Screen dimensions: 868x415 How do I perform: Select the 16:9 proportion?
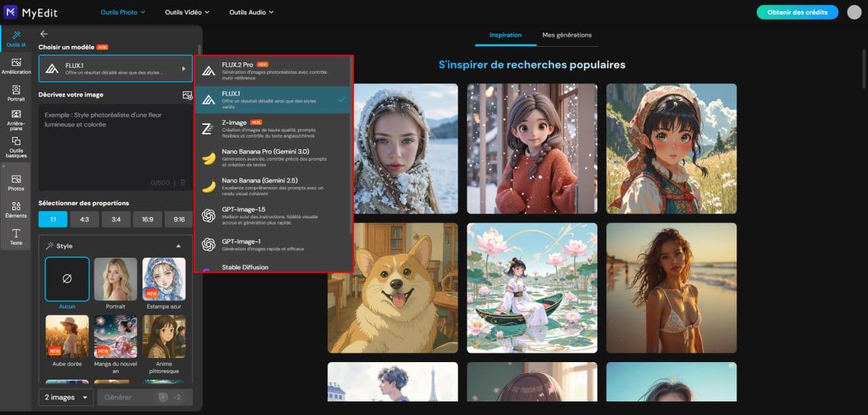coord(147,219)
